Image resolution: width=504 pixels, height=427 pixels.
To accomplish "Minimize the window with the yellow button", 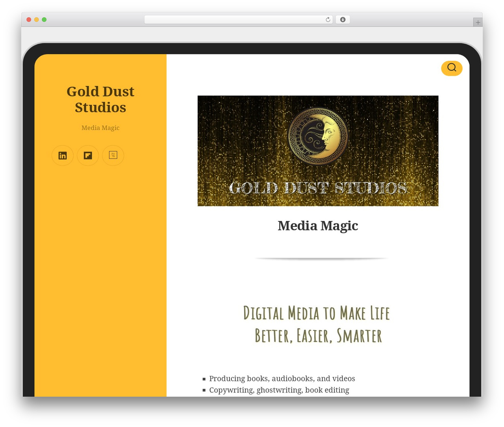I will tap(37, 20).
